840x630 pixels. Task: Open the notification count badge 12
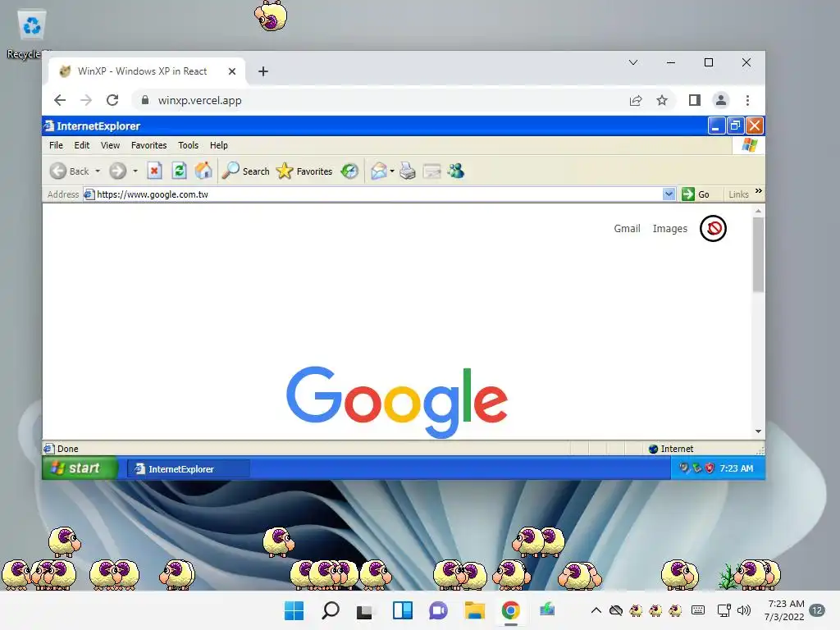point(817,610)
